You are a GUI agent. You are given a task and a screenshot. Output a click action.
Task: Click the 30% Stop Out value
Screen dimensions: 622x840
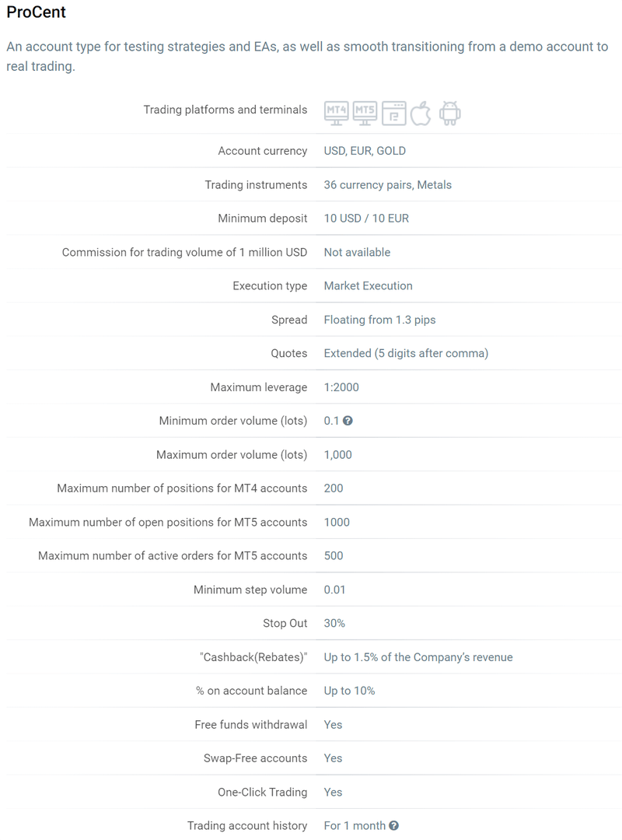pos(334,624)
